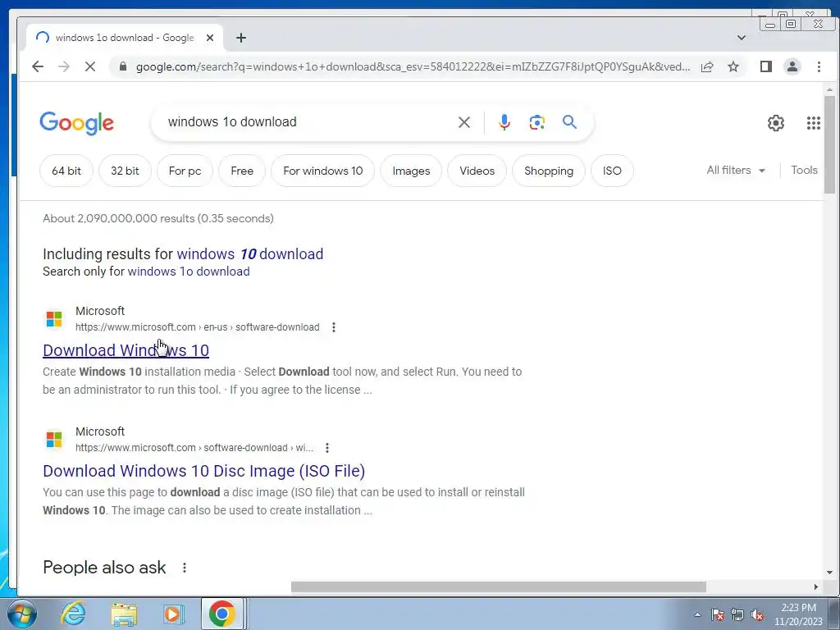Switch to Images results
840x630 pixels.
(x=412, y=171)
